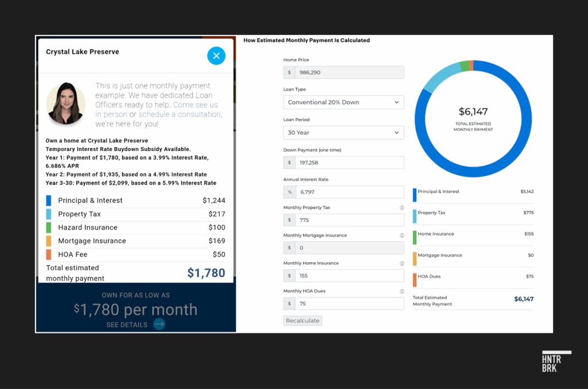Viewport: 588px width, 389px height.
Task: Close the Crystal Lake Preserve popup
Action: tap(216, 56)
